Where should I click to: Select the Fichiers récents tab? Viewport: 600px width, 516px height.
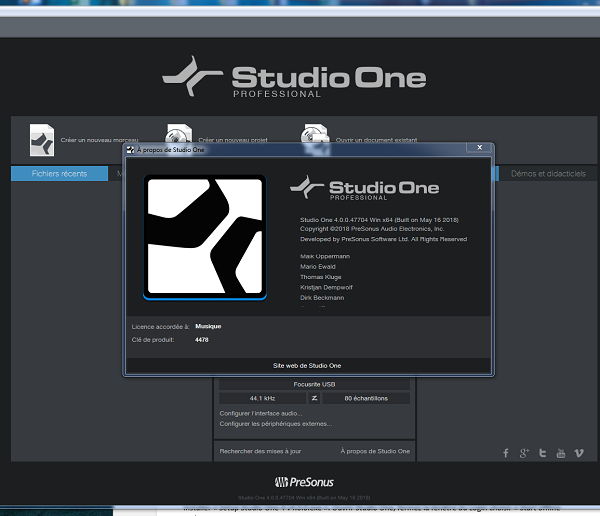click(x=59, y=174)
